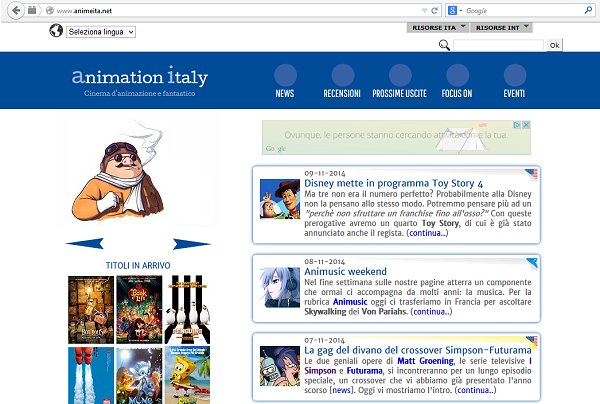Open the PROSSIME USCITE section
Viewport: 600px width, 404px height.
[399, 81]
